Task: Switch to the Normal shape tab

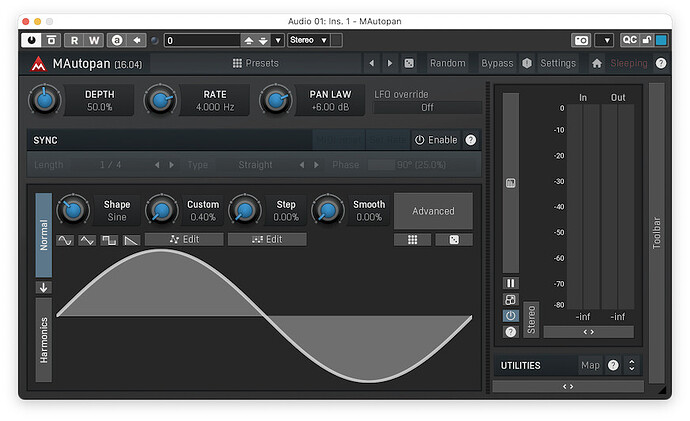Action: (44, 235)
